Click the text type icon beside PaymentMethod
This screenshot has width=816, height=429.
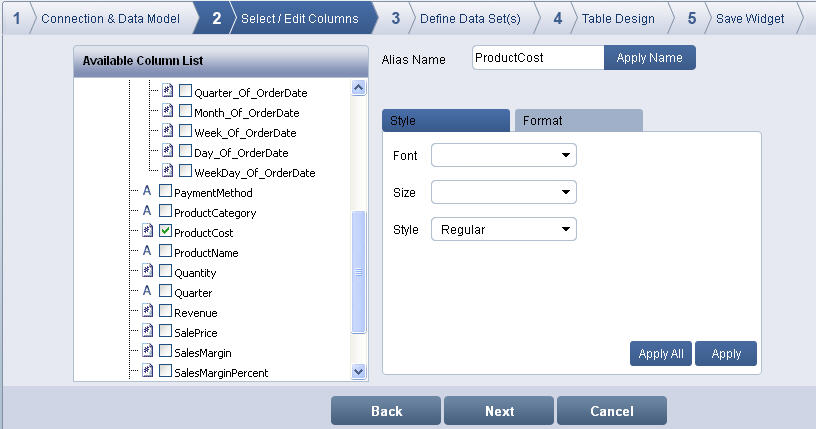147,192
